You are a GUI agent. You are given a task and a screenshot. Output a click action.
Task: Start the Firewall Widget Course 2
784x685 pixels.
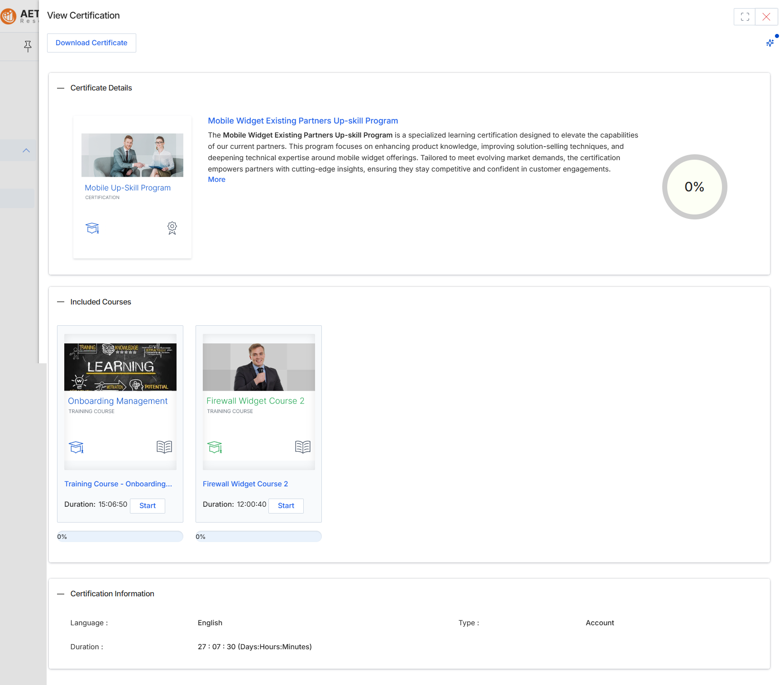tap(286, 506)
